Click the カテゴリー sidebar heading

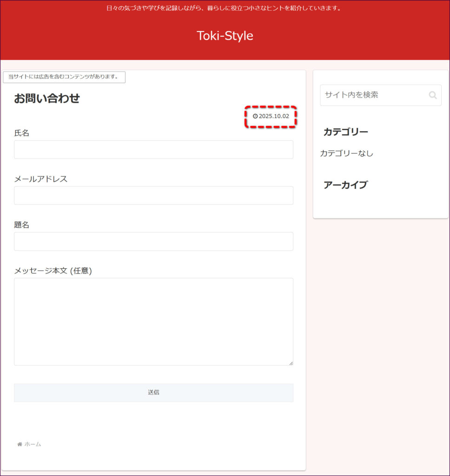345,132
